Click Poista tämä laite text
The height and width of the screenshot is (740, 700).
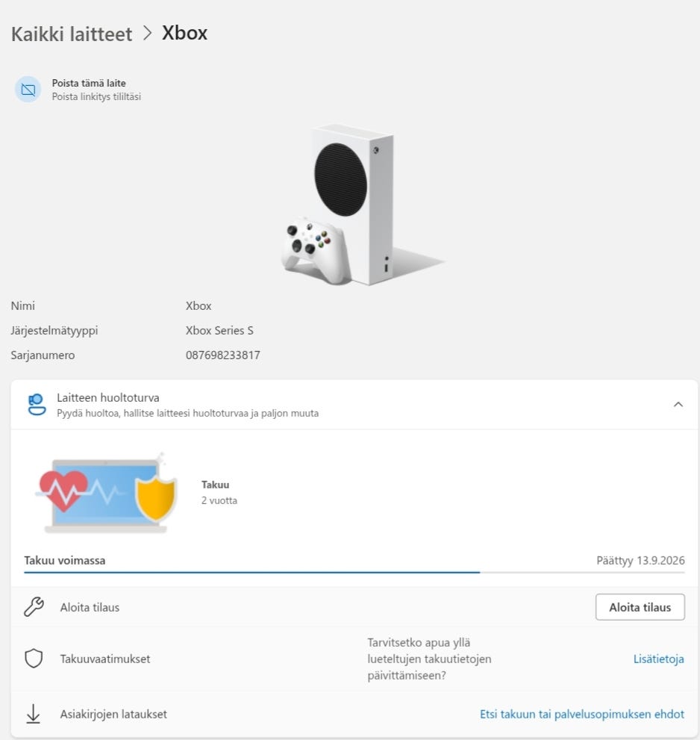pos(89,83)
